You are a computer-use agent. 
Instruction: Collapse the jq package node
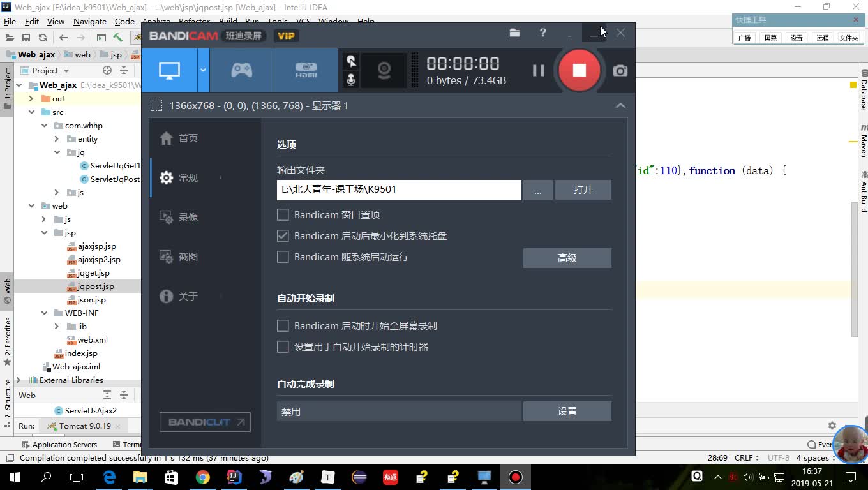click(57, 152)
